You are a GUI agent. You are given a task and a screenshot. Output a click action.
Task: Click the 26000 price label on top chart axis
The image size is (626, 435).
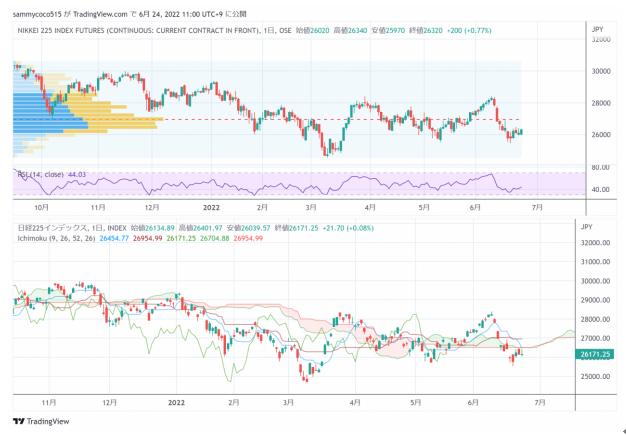click(x=599, y=134)
